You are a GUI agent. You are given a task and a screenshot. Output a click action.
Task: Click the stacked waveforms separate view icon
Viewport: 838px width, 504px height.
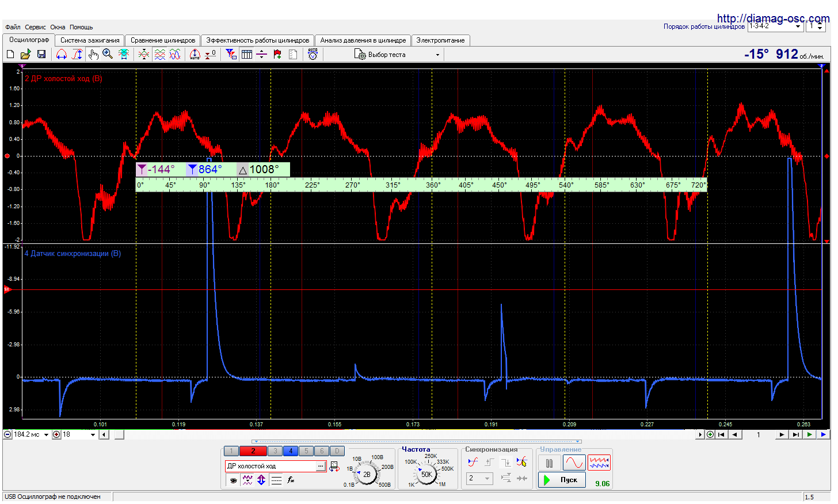click(x=160, y=54)
